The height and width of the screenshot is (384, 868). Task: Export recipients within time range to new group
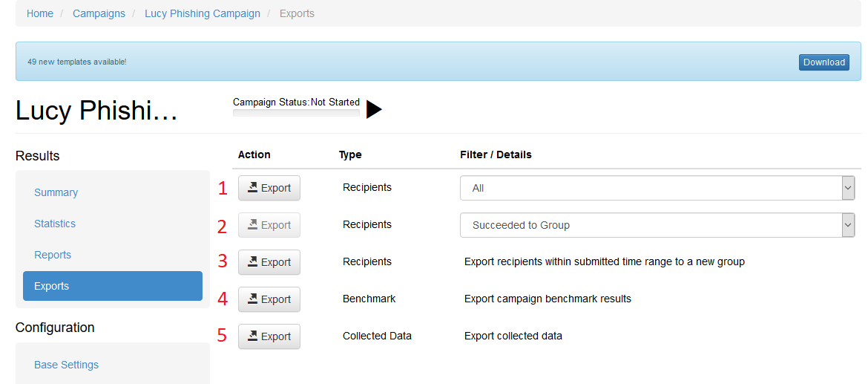(x=269, y=262)
